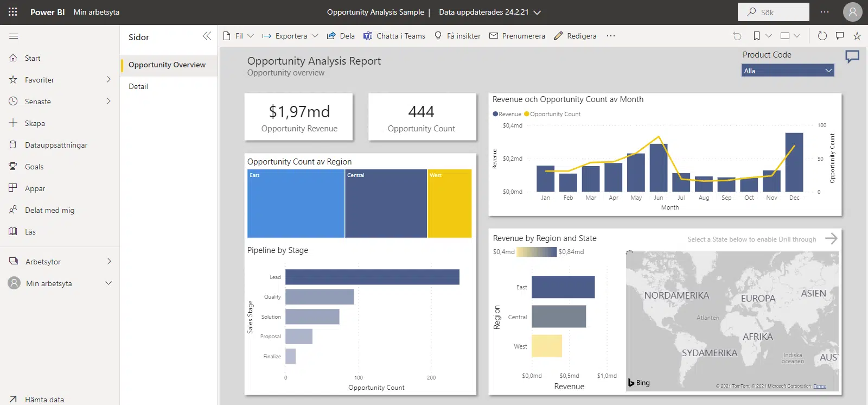The width and height of the screenshot is (868, 405).
Task: Collapse the left navigation hamburger menu
Action: click(x=14, y=36)
